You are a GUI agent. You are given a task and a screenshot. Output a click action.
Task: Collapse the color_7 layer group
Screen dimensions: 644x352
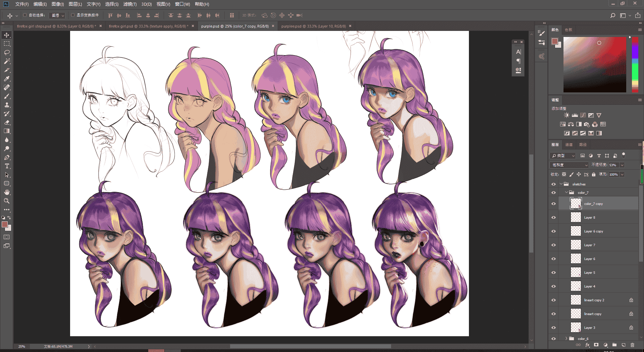point(567,192)
